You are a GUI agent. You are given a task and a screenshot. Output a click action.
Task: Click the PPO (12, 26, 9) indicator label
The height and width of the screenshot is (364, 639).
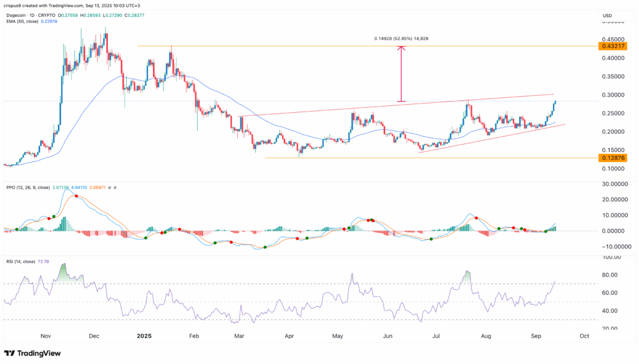point(28,186)
